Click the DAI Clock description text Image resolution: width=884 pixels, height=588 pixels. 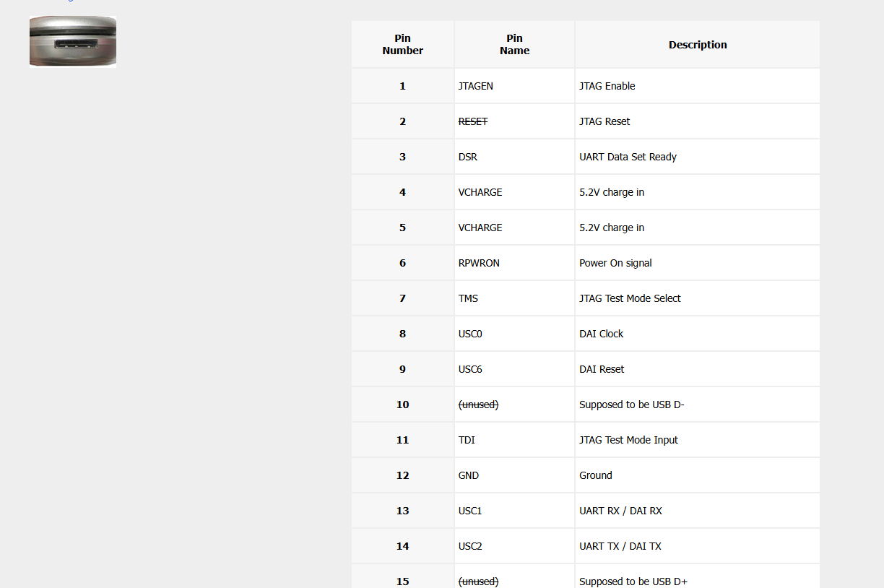click(601, 334)
